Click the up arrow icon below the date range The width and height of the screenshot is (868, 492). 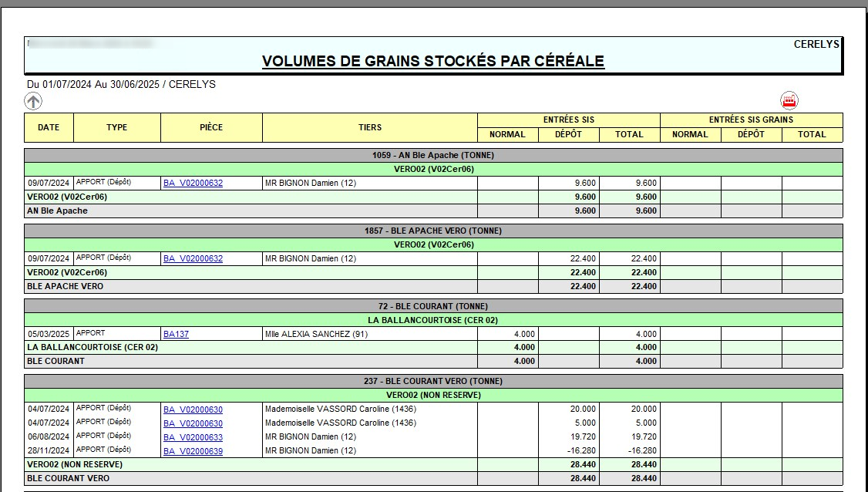coord(33,101)
